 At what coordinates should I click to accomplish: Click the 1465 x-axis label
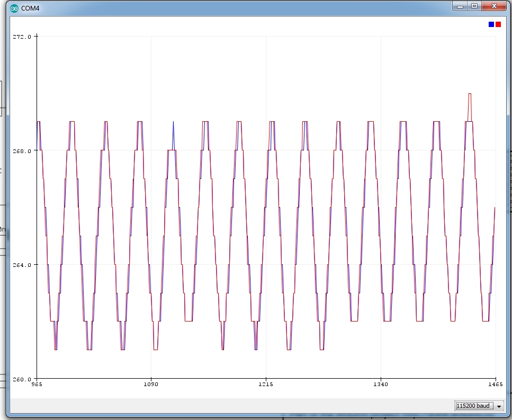(496, 385)
